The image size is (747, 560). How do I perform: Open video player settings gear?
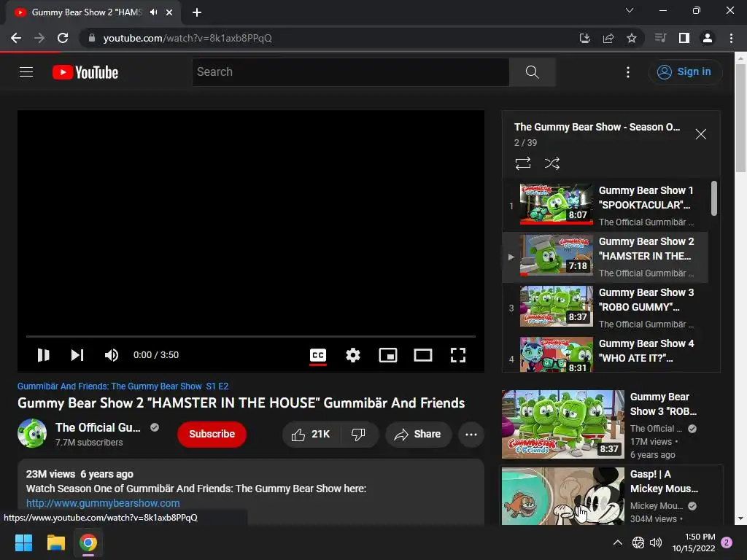coord(353,355)
